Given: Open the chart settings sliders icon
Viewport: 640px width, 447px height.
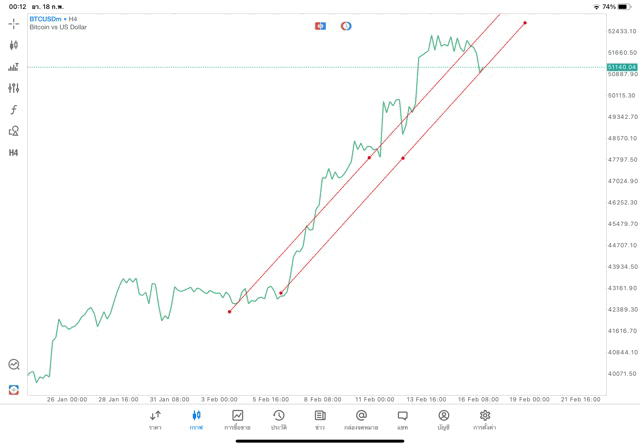Looking at the screenshot, I should [14, 88].
